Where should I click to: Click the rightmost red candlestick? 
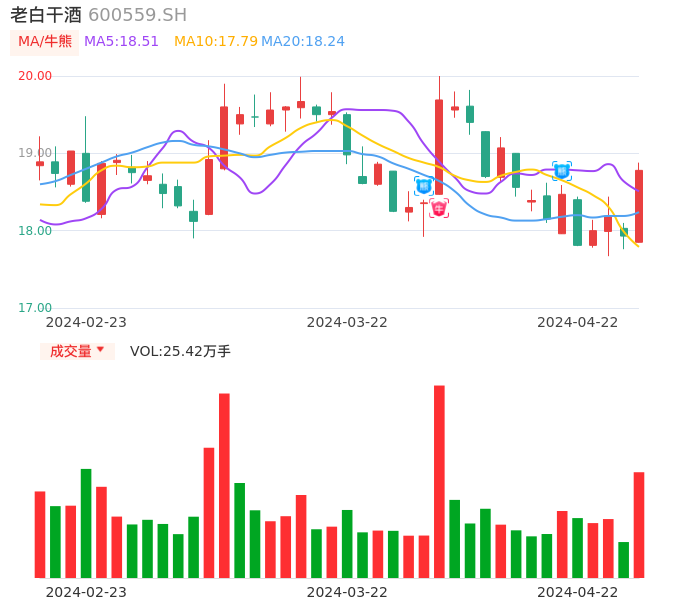click(639, 206)
